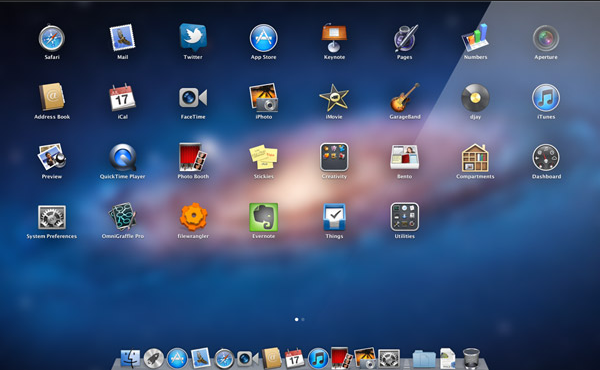Open FaceTime in the Launchpad grid
This screenshot has height=370, width=600.
click(193, 98)
